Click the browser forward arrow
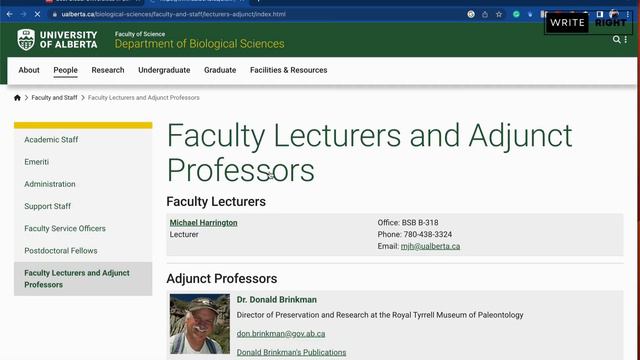The image size is (640, 360). 23,14
